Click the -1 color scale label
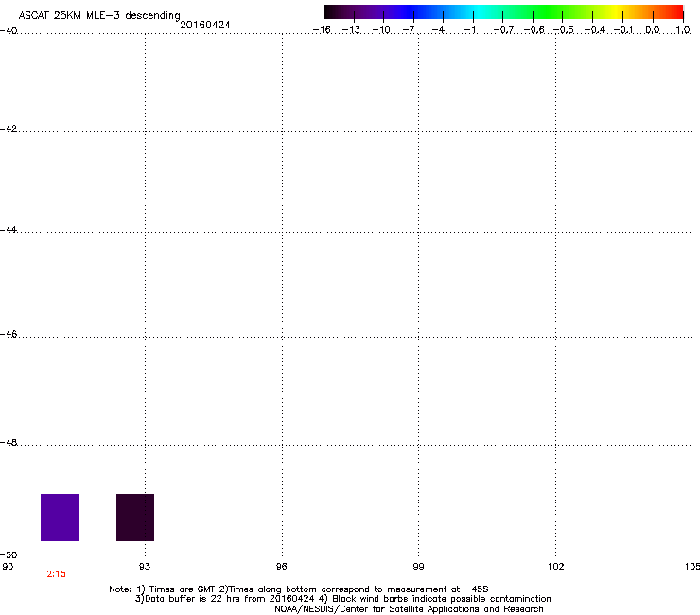 click(x=469, y=30)
